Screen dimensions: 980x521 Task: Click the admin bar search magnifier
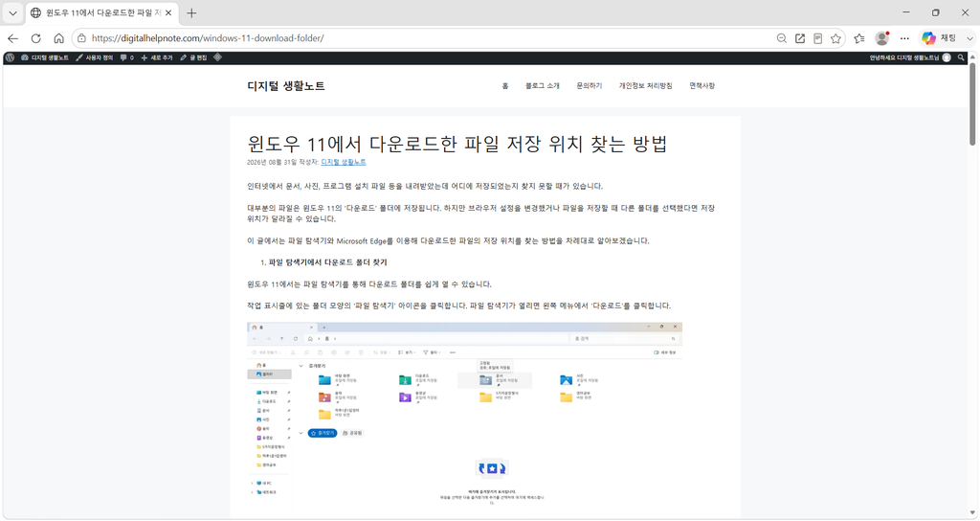[961, 57]
